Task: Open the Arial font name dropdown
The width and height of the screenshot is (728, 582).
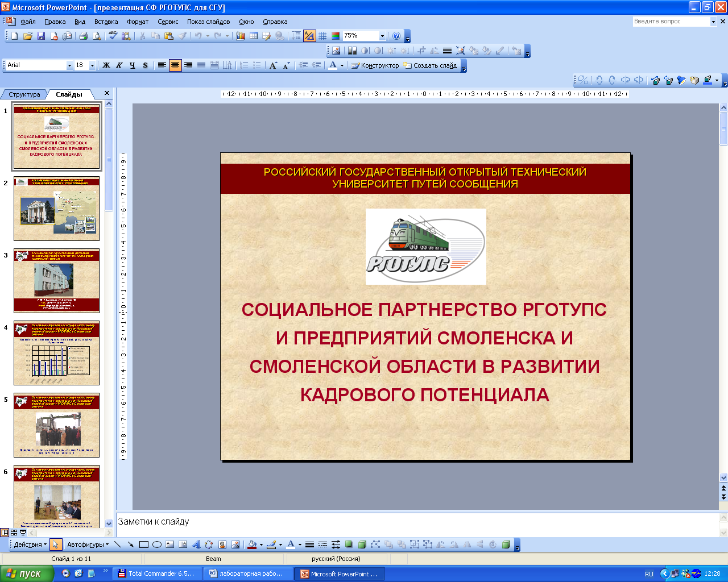Action: pos(70,65)
